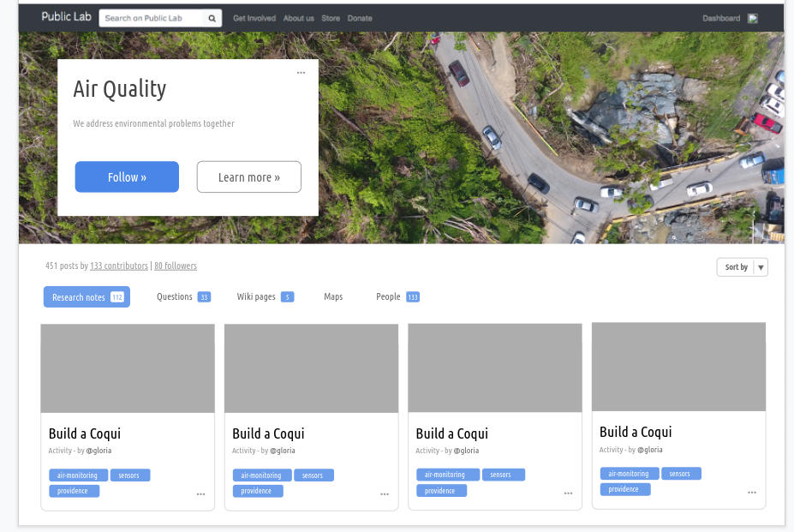Viewport: 794px width, 532px height.
Task: Click the Search on Public Lab input field
Action: pos(152,18)
